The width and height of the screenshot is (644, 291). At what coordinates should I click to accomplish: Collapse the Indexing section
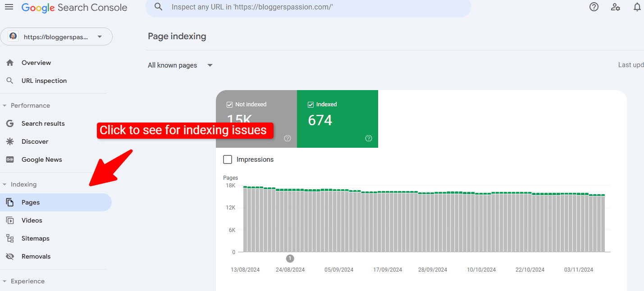[x=5, y=184]
